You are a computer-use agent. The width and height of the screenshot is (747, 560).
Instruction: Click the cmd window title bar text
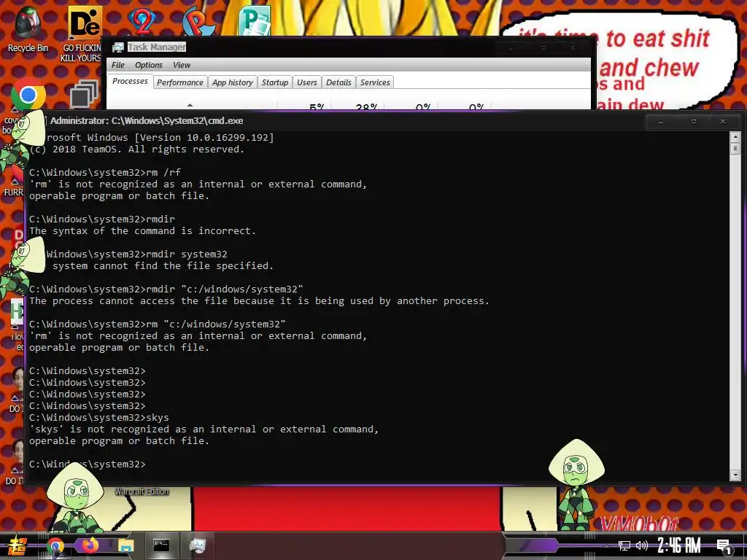(x=147, y=121)
